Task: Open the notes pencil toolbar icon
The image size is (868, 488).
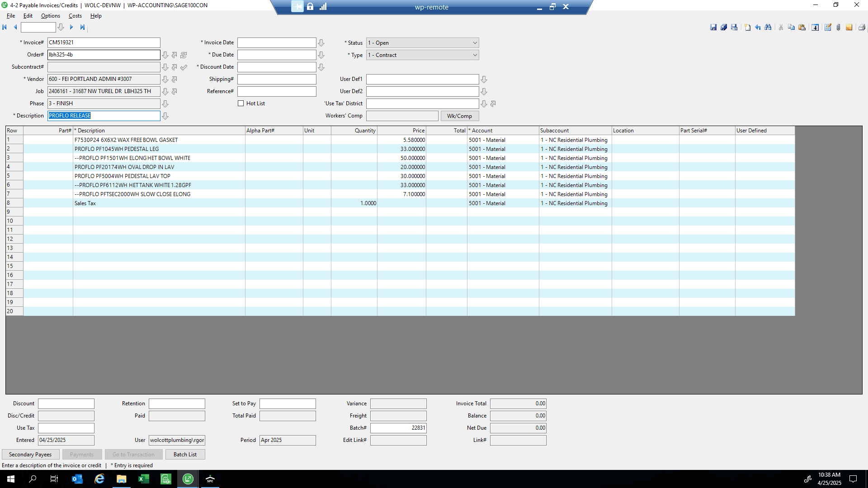Action: (828, 28)
